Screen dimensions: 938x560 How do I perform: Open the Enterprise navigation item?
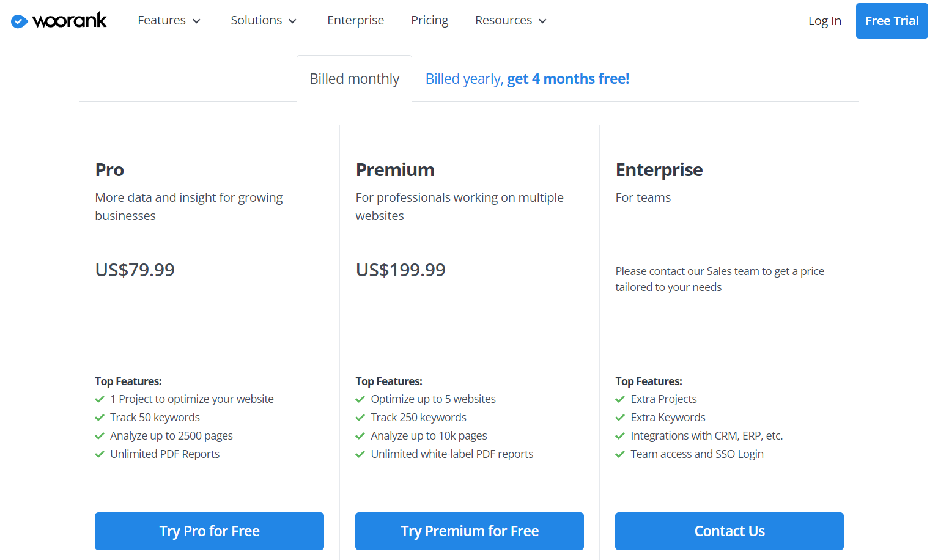click(355, 21)
